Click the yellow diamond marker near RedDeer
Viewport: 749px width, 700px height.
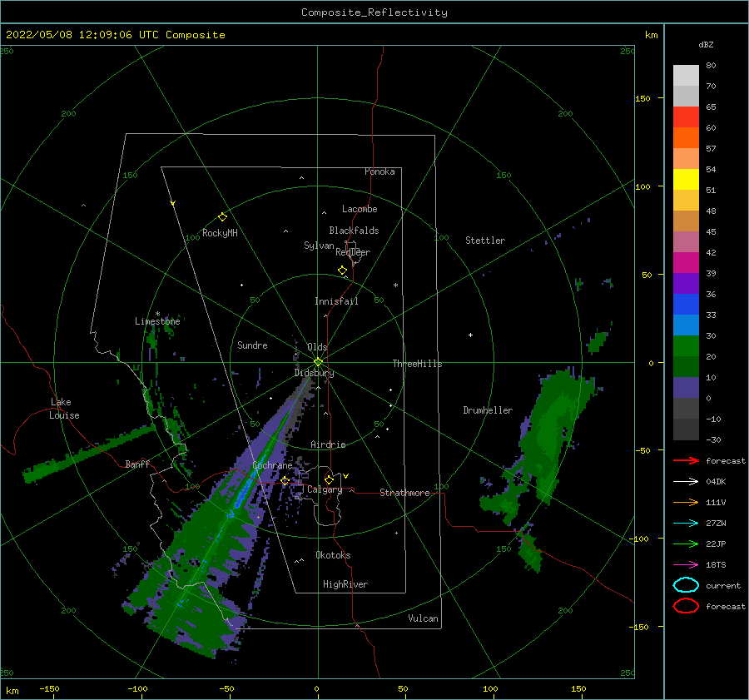tap(342, 271)
